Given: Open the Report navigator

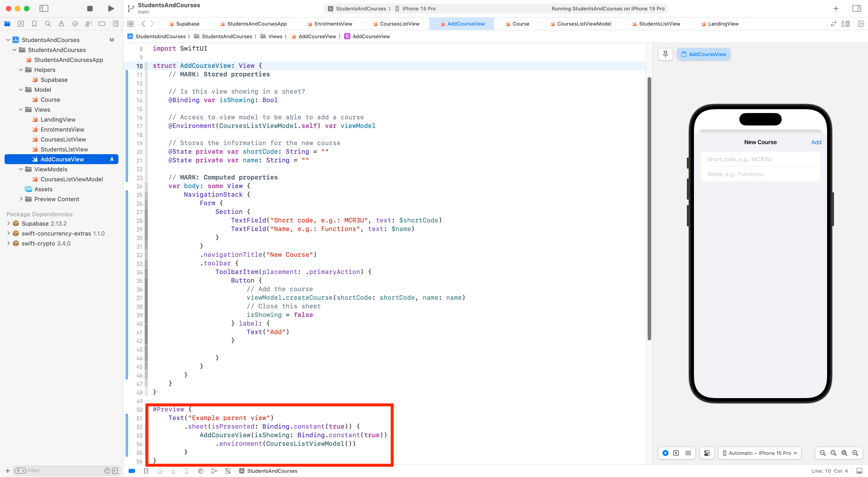Looking at the screenshot, I should (116, 24).
